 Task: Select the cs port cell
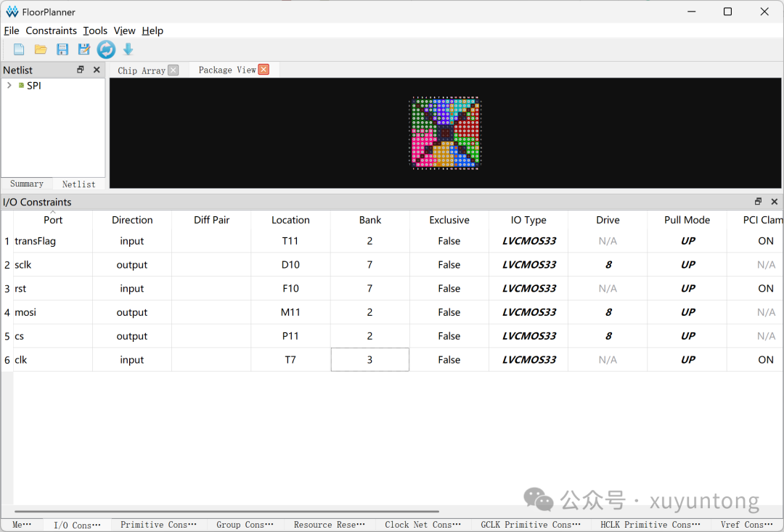[x=53, y=336]
